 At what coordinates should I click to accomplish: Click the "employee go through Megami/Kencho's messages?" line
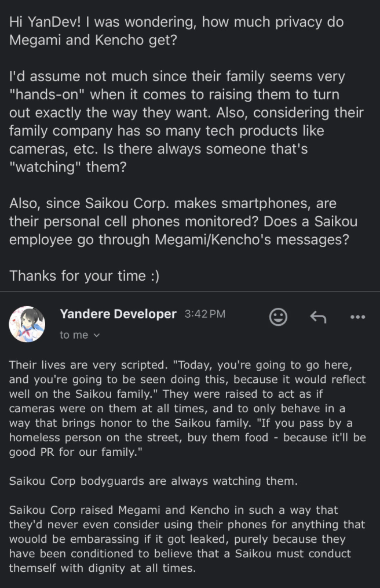coord(179,239)
